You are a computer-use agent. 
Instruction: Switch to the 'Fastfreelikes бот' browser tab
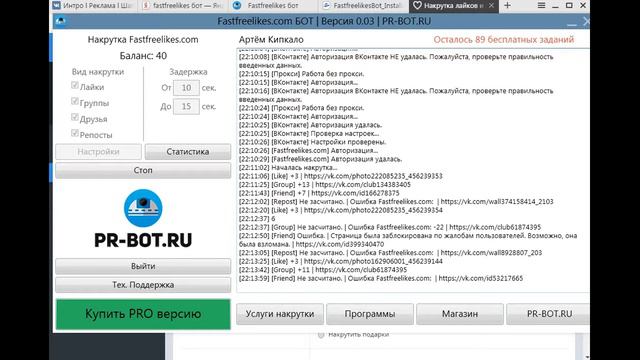pyautogui.click(x=273, y=6)
